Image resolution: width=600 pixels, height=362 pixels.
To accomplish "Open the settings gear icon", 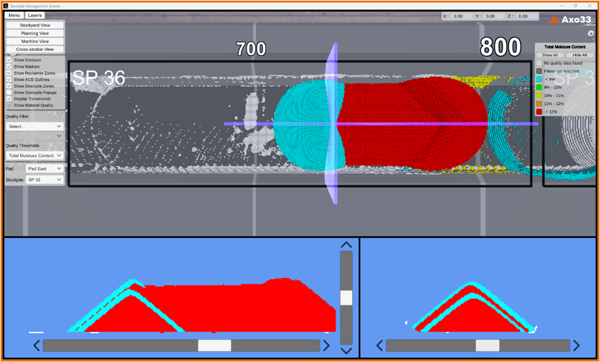I will [x=591, y=34].
